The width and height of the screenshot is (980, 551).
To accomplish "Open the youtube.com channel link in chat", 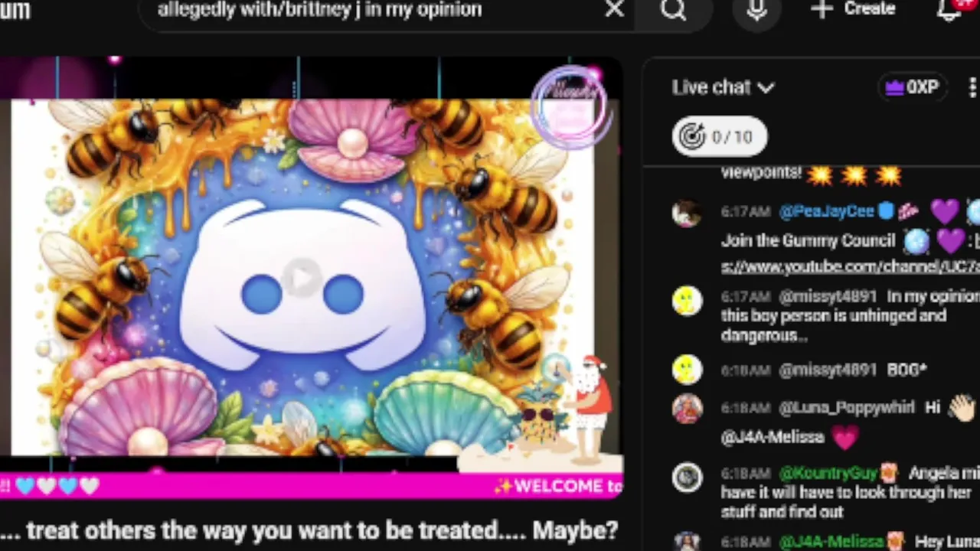I will [x=850, y=266].
